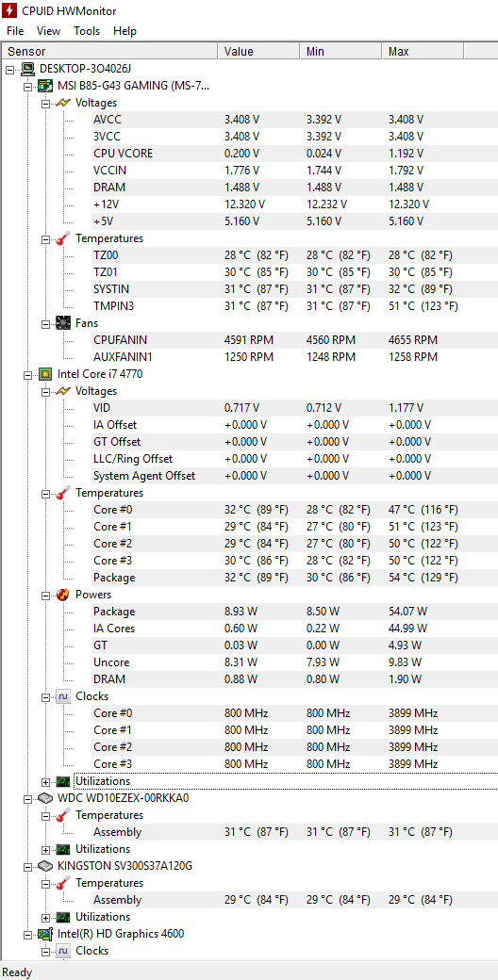Click the Fans section fan icon

62,323
